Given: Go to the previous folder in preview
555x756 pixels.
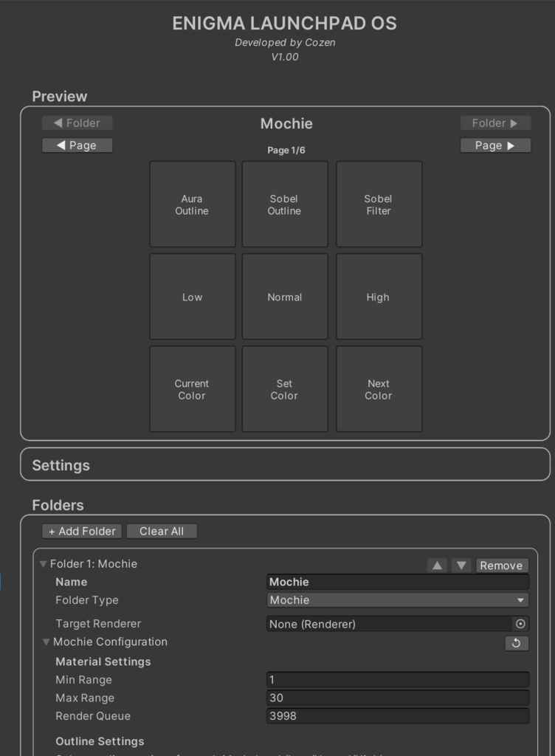Looking at the screenshot, I should tap(77, 123).
